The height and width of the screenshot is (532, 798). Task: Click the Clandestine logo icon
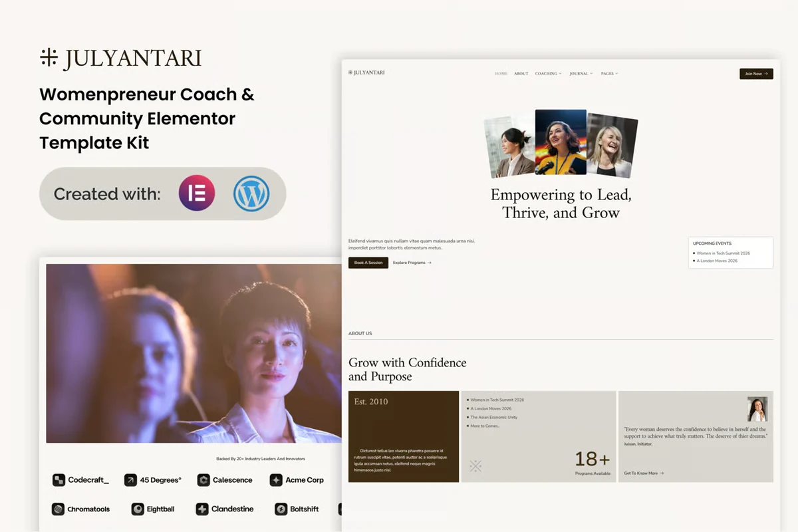click(202, 509)
